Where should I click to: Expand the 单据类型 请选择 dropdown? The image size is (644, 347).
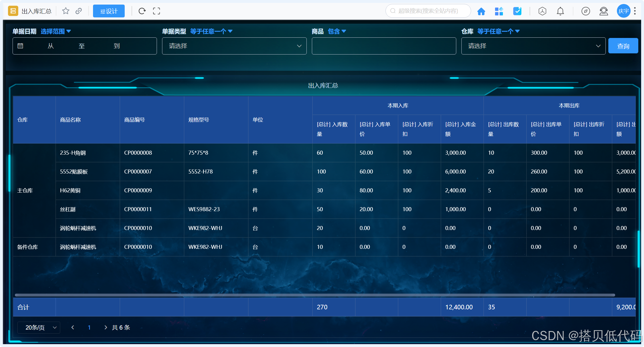234,46
